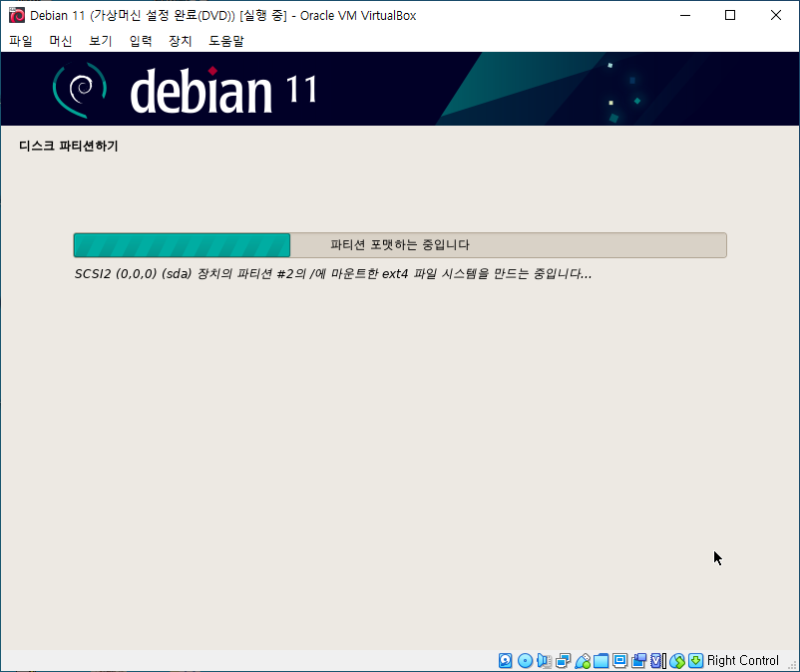Click the recording status icon
800x672 pixels.
(638, 661)
